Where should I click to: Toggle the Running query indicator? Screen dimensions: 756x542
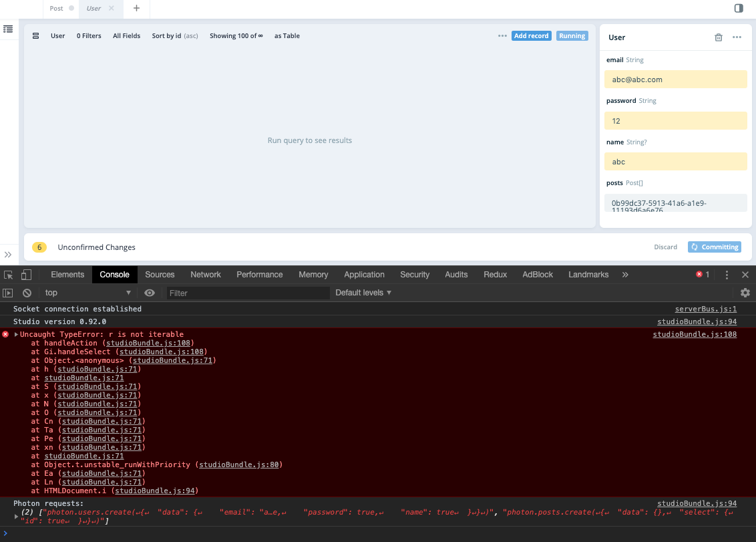572,35
